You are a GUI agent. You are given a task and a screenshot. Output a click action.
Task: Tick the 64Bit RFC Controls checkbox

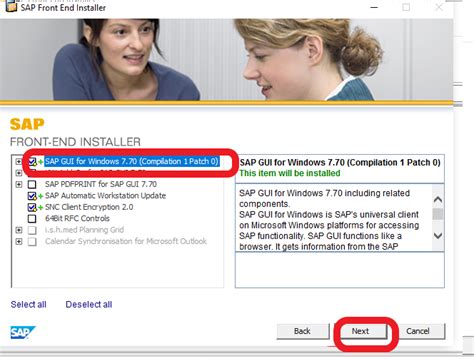click(x=32, y=219)
